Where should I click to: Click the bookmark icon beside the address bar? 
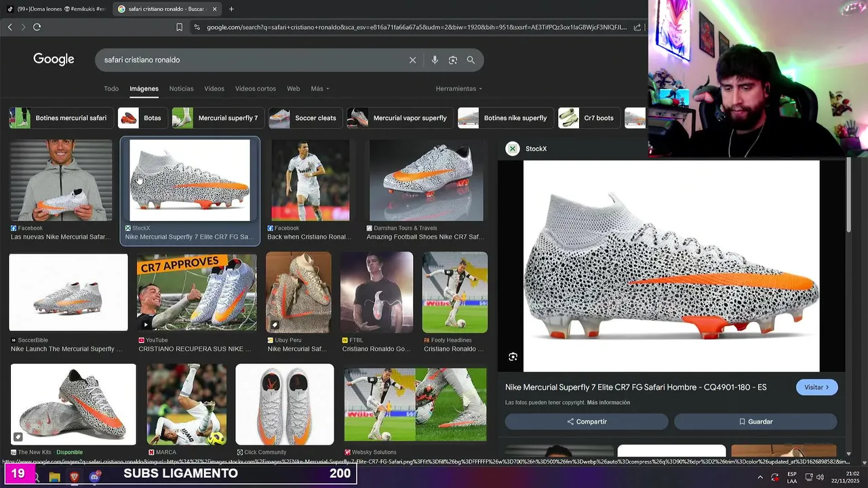pos(179,27)
